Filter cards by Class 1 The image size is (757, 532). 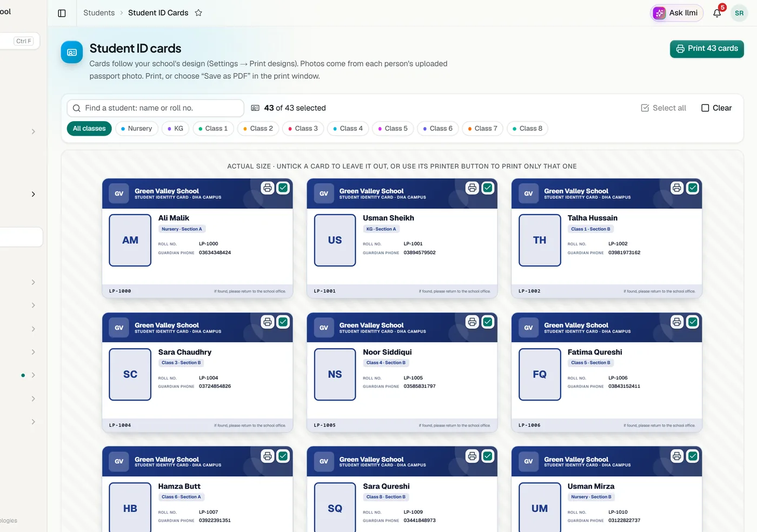tap(213, 129)
